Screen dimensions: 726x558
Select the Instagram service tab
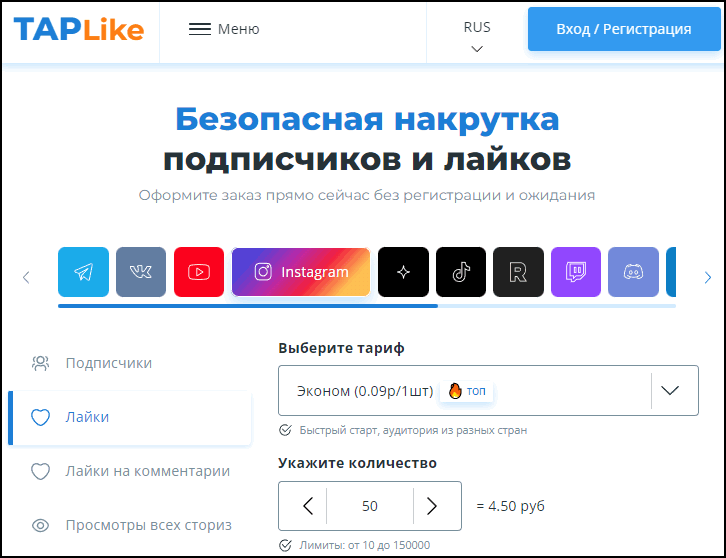click(301, 272)
